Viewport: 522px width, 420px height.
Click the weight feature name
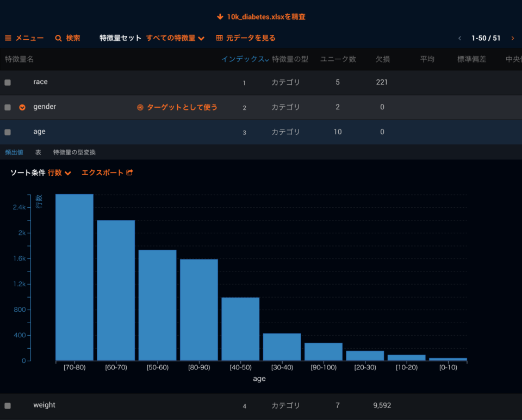point(44,405)
